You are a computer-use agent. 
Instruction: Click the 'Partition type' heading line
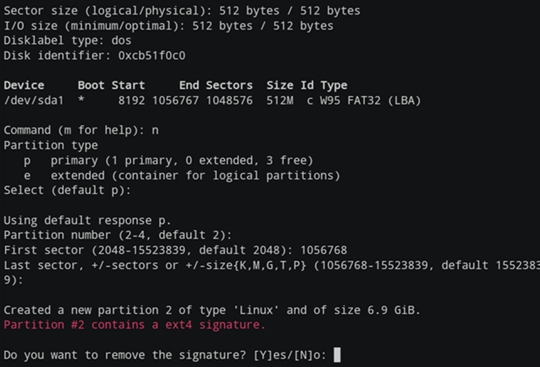tap(51, 145)
